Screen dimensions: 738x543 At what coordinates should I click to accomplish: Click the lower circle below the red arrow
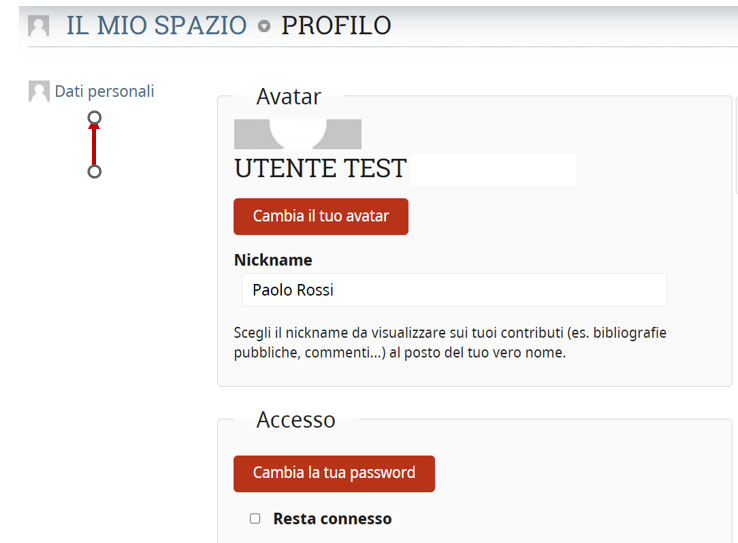coord(94,171)
